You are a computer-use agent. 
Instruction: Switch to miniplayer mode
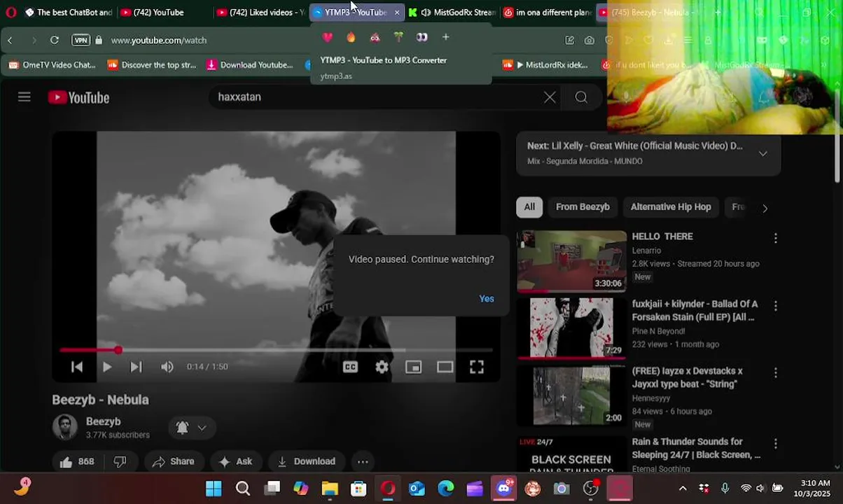click(413, 367)
